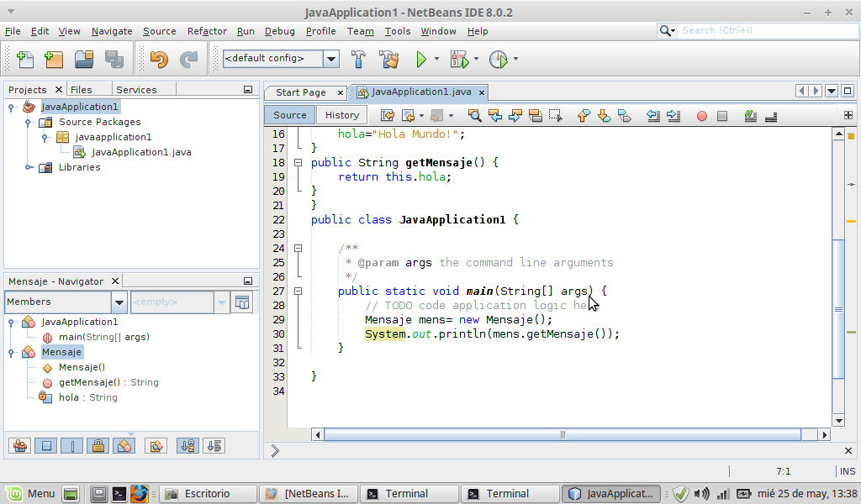Click the Open Project icon
This screenshot has height=504, width=861.
83,59
